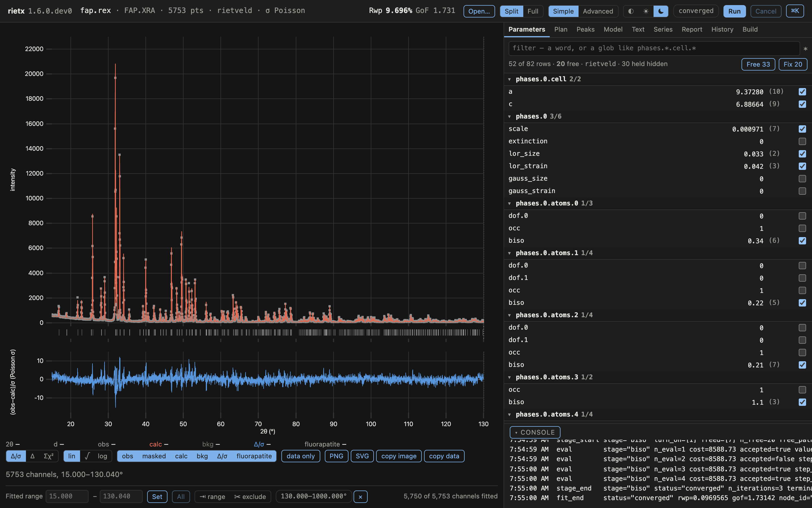812x508 pixels.
Task: Enable the extinction parameter checkbox
Action: coord(802,141)
